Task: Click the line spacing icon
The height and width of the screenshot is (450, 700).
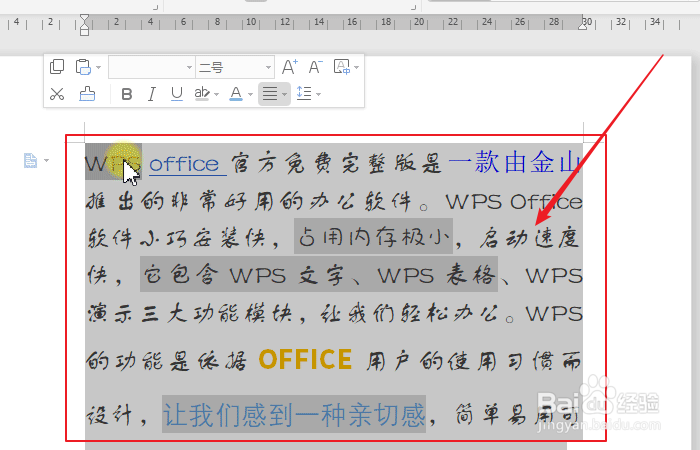Action: [x=304, y=94]
